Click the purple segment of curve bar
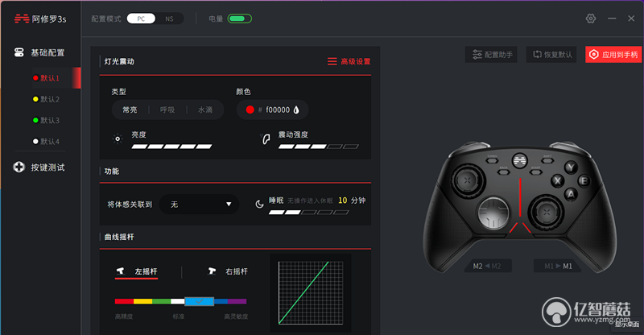This screenshot has height=335, width=644. (237, 301)
